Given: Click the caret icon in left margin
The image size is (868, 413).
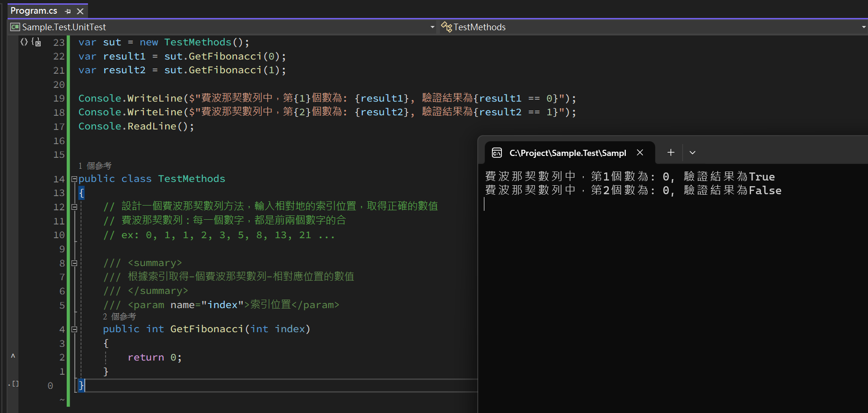Looking at the screenshot, I should [13, 356].
